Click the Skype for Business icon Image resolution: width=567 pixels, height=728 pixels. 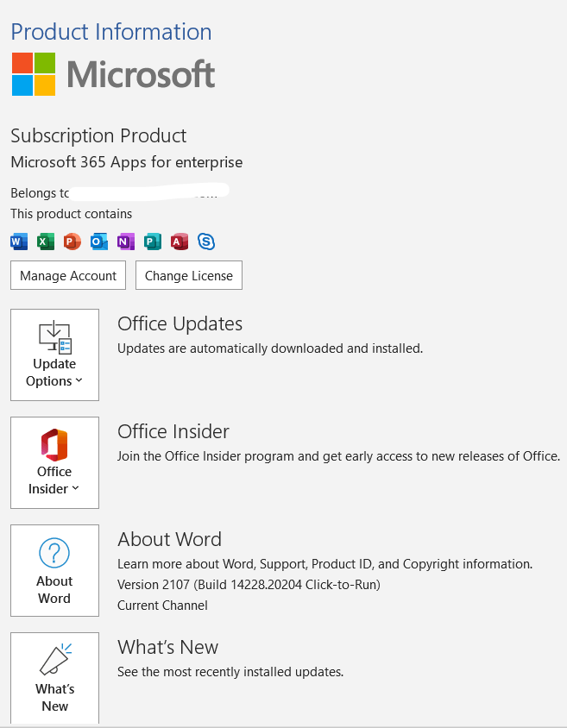206,242
